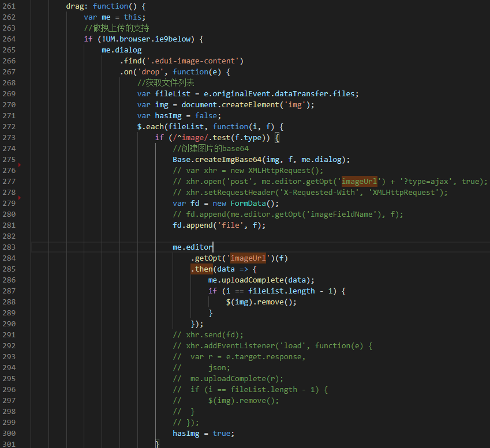The image size is (490, 448).
Task: Click the '=>' arrow on line 285
Action: click(244, 269)
